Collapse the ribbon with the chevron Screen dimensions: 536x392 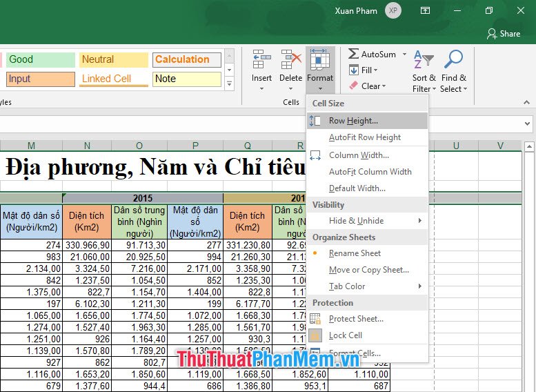(x=526, y=102)
